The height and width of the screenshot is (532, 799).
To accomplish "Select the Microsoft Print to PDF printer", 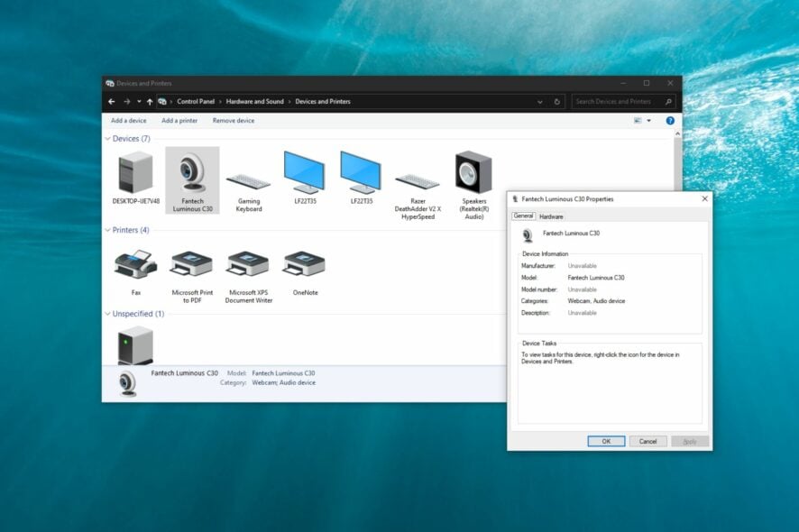I will (x=192, y=263).
